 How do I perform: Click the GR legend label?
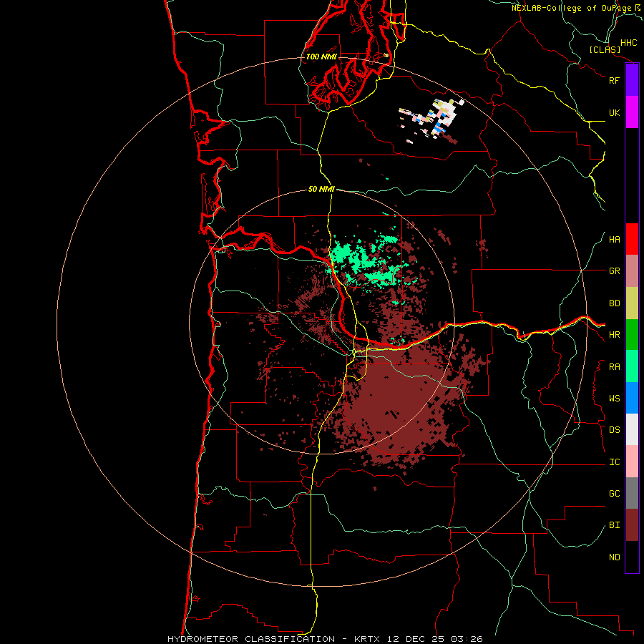pyautogui.click(x=614, y=271)
